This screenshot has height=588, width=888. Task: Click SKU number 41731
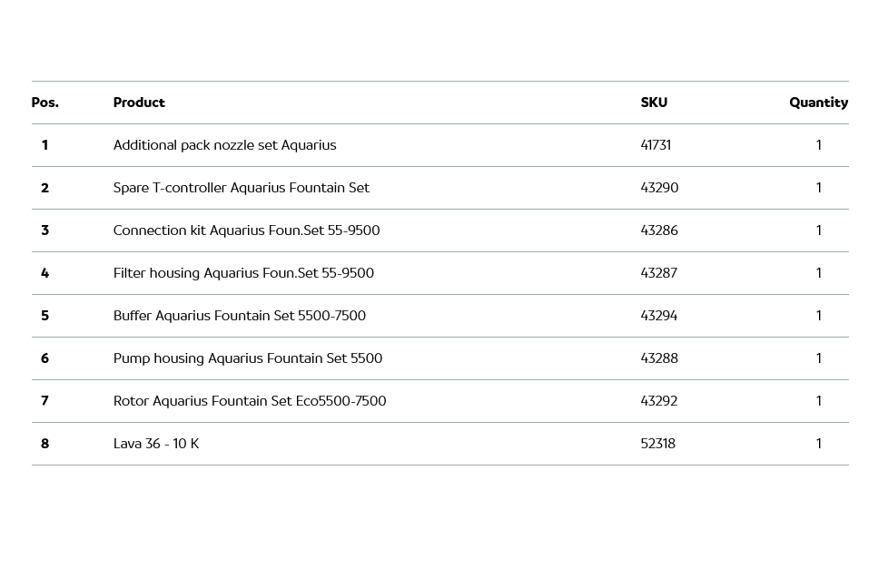(x=656, y=145)
